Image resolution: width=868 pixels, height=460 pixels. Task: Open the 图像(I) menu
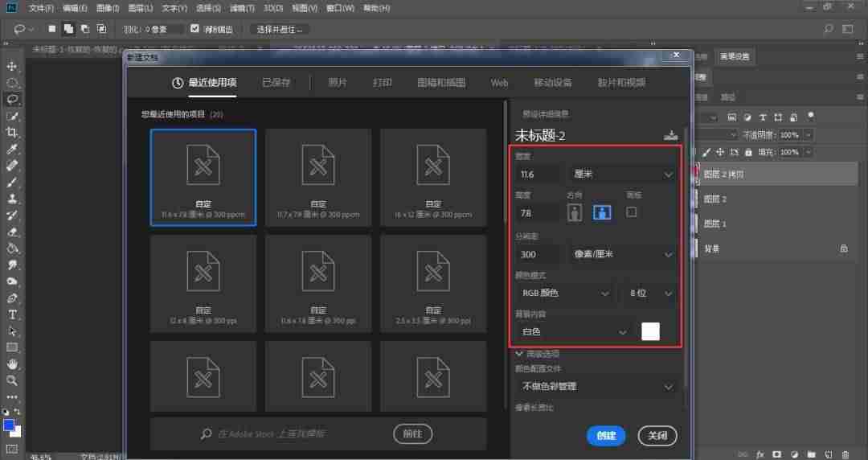pyautogui.click(x=108, y=8)
